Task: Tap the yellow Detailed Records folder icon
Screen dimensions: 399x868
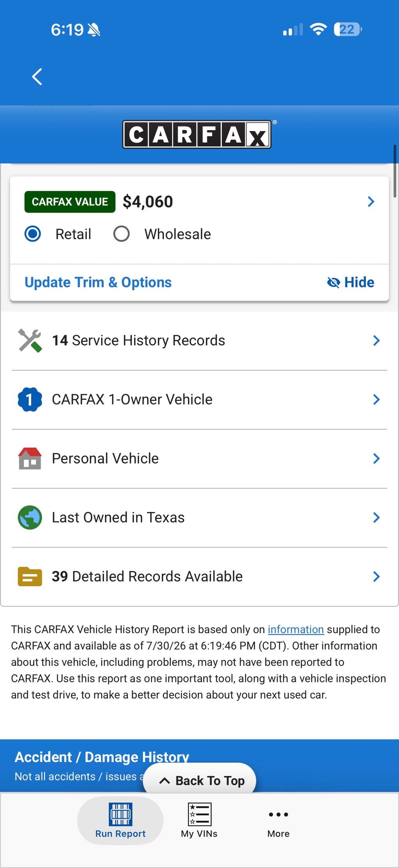Action: (x=30, y=577)
